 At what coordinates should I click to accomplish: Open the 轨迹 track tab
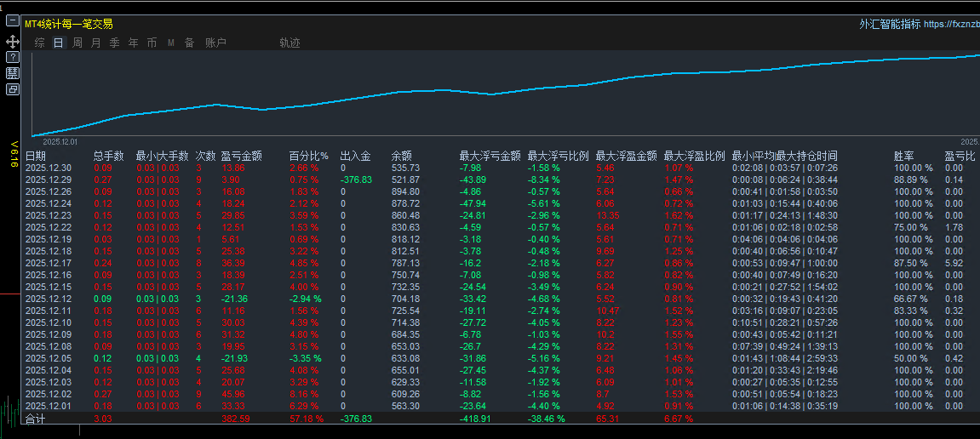pyautogui.click(x=290, y=43)
